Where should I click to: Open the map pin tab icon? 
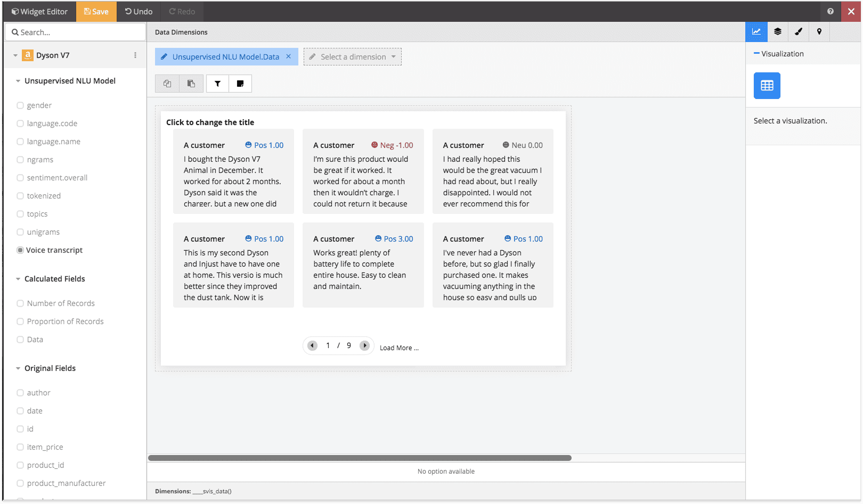[x=819, y=32]
